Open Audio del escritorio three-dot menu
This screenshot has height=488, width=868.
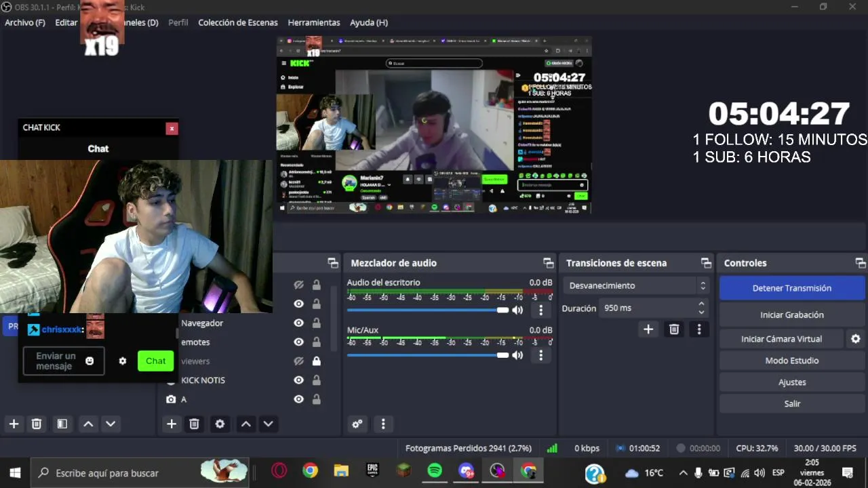click(540, 310)
